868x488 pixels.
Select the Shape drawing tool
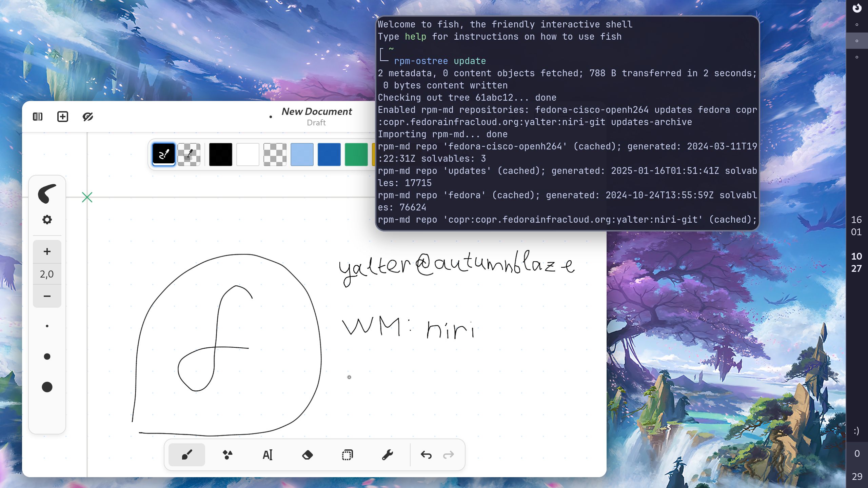(x=228, y=454)
